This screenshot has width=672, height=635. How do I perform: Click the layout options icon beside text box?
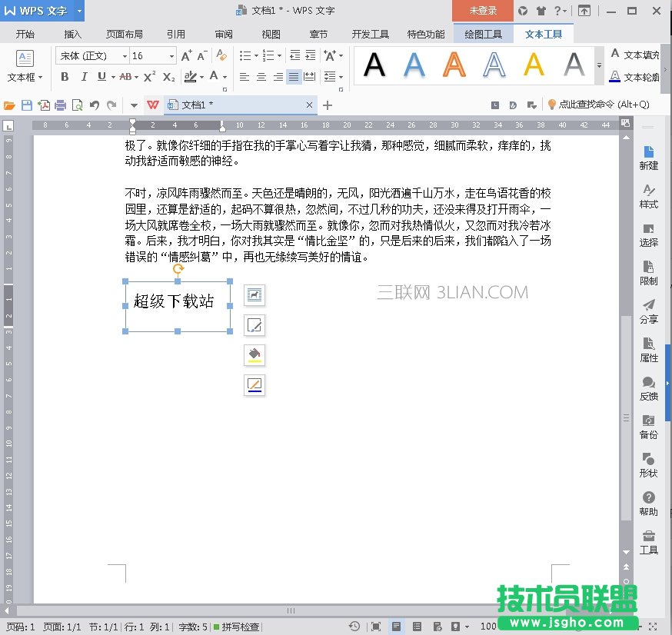tap(254, 294)
